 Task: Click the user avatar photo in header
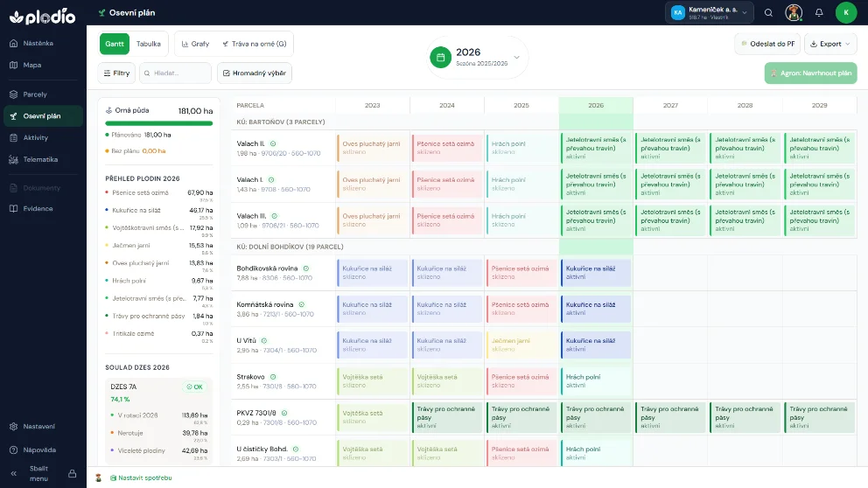(x=794, y=13)
